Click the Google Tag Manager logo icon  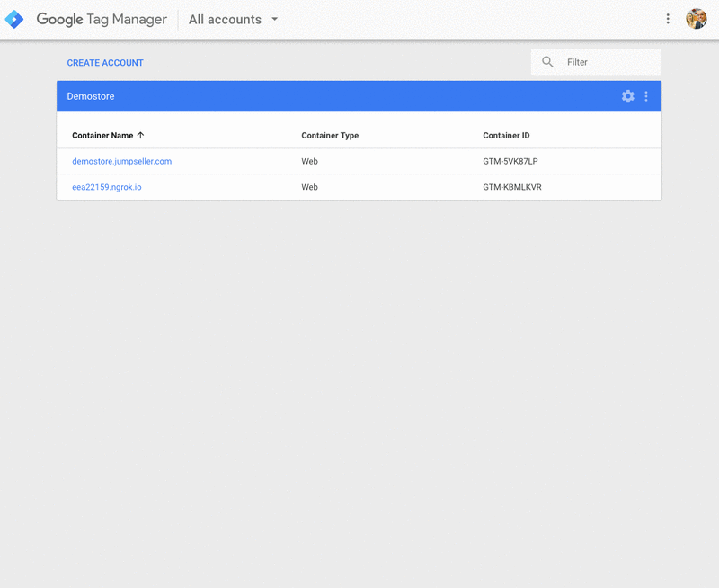pyautogui.click(x=14, y=19)
